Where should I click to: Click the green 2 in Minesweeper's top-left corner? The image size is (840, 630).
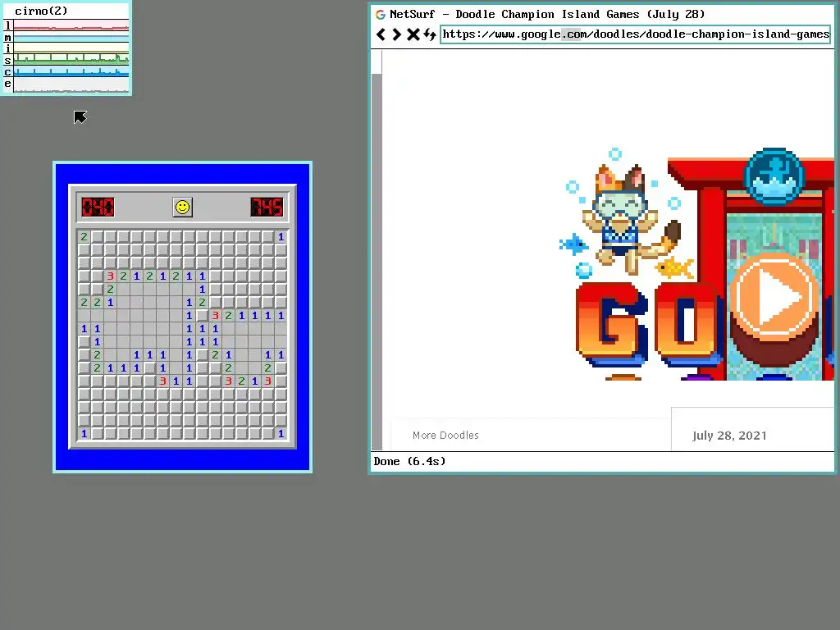(x=84, y=237)
